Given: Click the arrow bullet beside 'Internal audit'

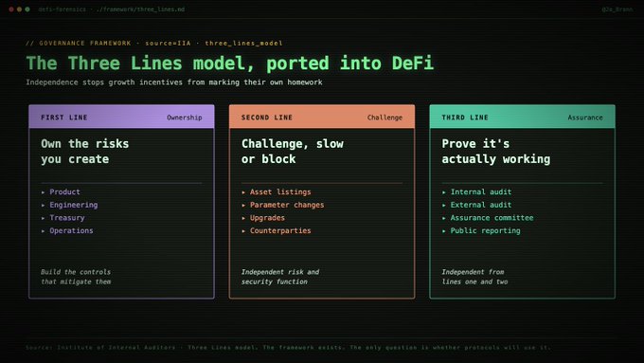Looking at the screenshot, I should [444, 192].
